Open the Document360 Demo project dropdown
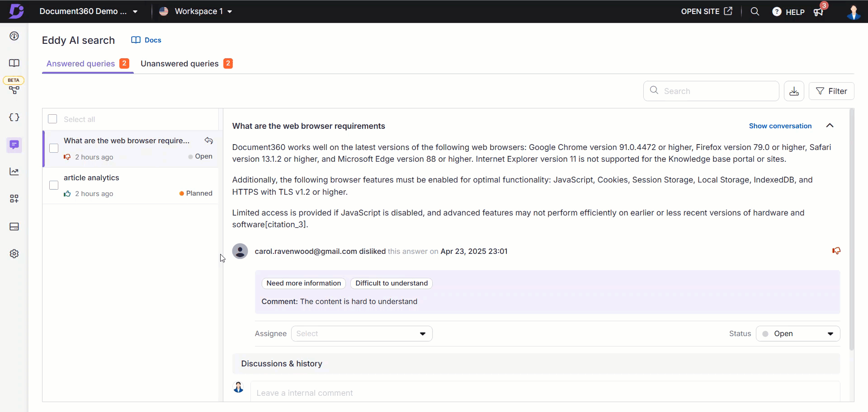The image size is (868, 412). [x=89, y=11]
